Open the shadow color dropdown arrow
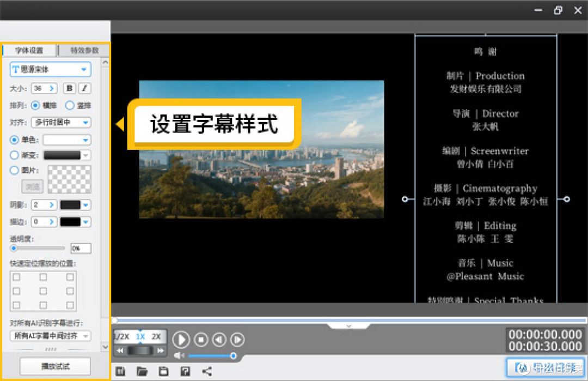Image resolution: width=588 pixels, height=381 pixels. click(86, 205)
